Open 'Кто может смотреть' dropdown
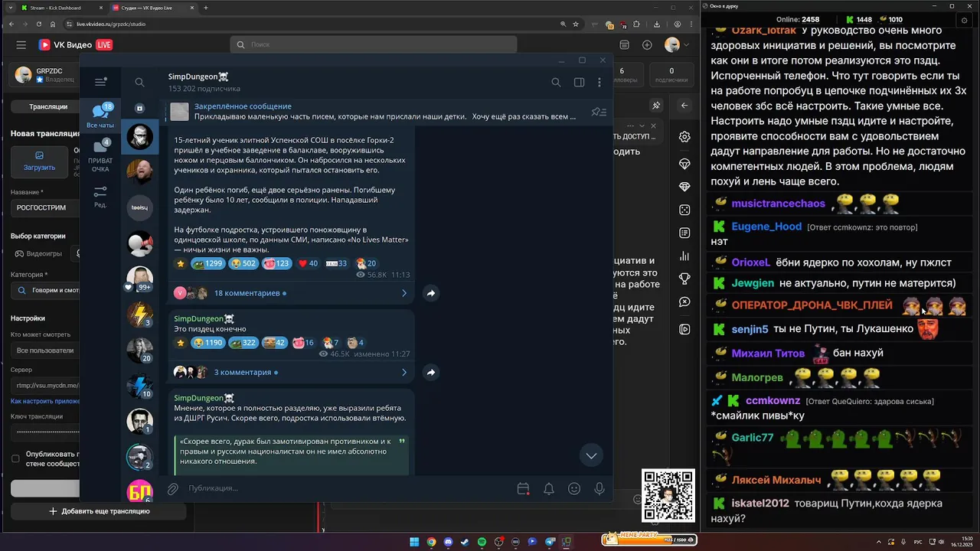Image resolution: width=980 pixels, height=551 pixels. [x=46, y=350]
